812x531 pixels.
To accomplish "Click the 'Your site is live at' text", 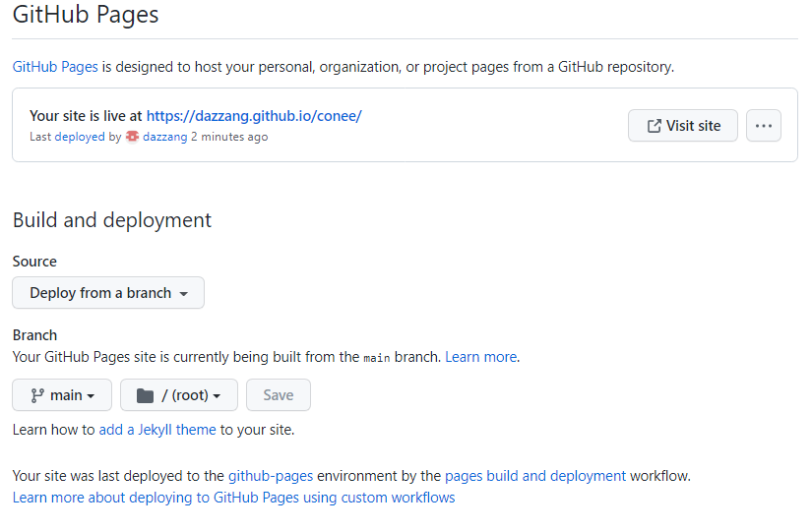I will click(x=86, y=116).
